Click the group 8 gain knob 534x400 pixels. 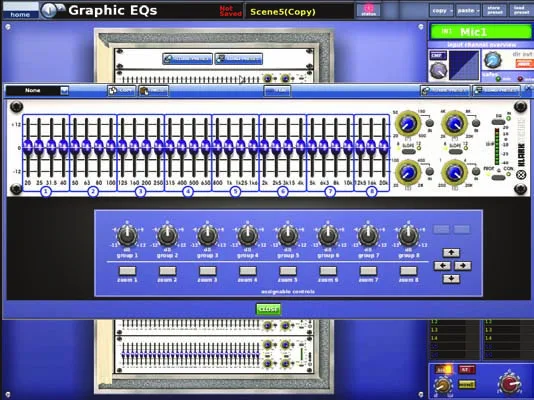point(409,236)
